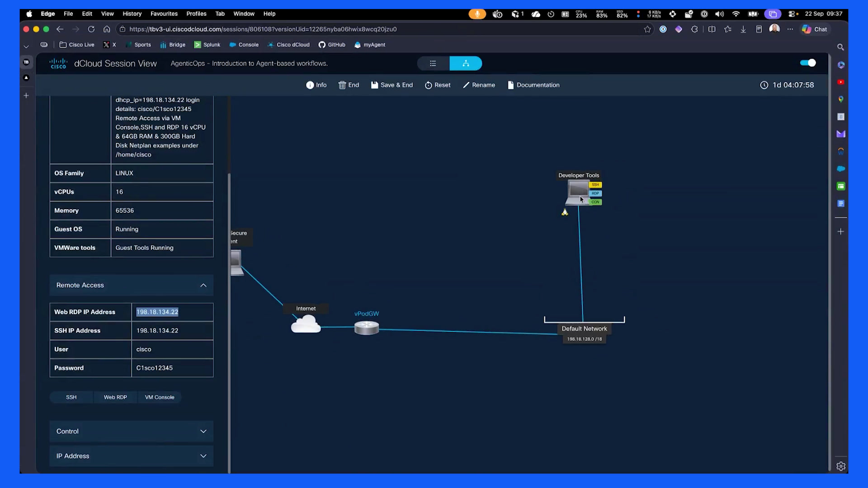Open the History menu

132,14
